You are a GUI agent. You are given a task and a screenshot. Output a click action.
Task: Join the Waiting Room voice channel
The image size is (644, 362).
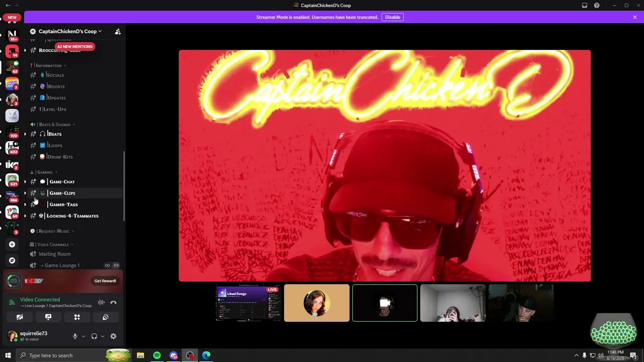(x=74, y=254)
